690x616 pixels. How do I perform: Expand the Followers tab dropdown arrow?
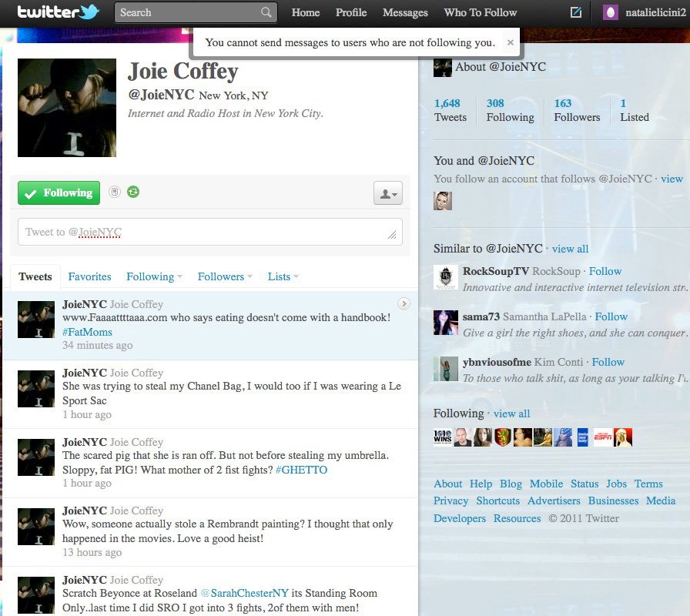[250, 276]
